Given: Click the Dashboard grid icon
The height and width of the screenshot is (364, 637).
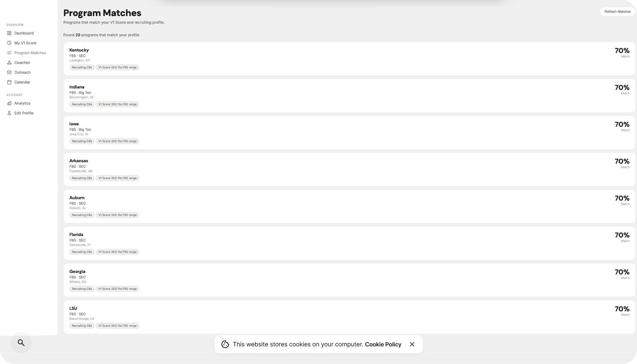Looking at the screenshot, I should point(9,33).
